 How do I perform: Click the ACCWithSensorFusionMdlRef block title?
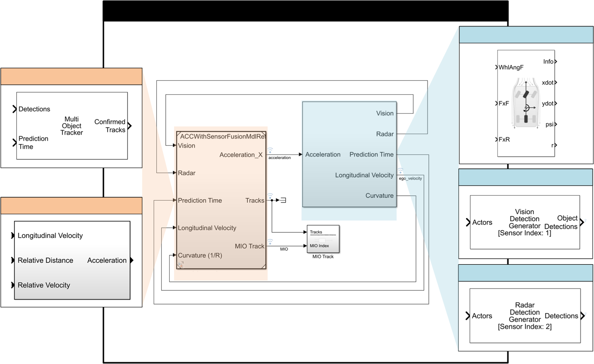pos(223,136)
